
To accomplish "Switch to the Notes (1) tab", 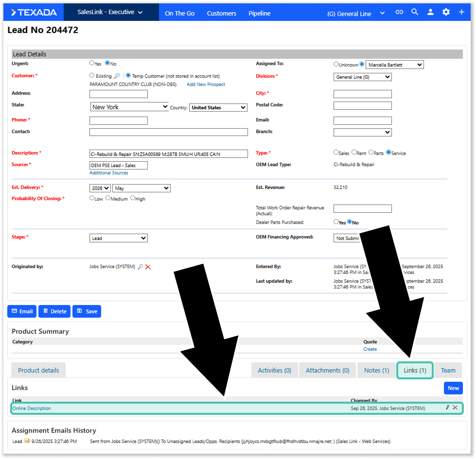I will [x=376, y=370].
